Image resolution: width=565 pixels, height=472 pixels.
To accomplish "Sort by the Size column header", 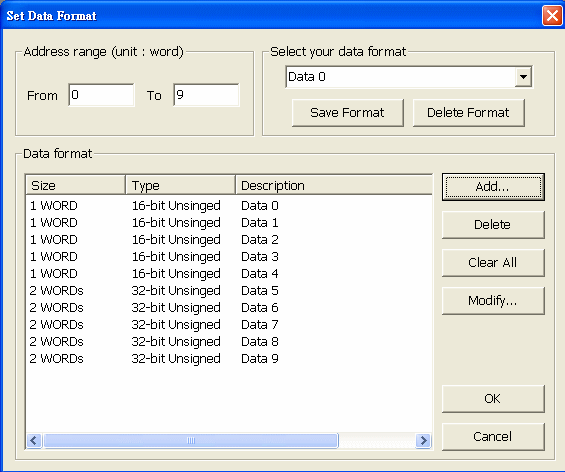I will [x=76, y=185].
